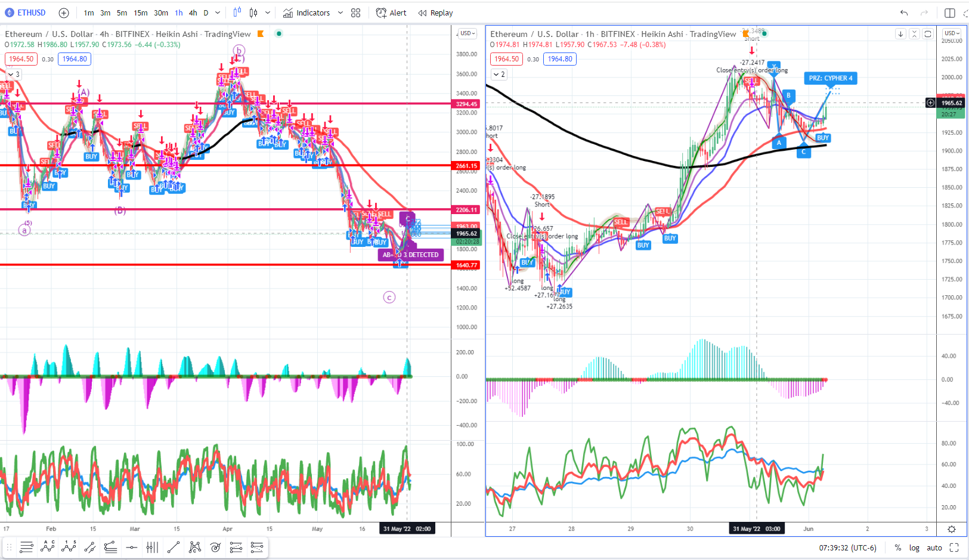Viewport: 969px width, 560px height.
Task: Select the flat top/bottom channel tool
Action: (110, 547)
